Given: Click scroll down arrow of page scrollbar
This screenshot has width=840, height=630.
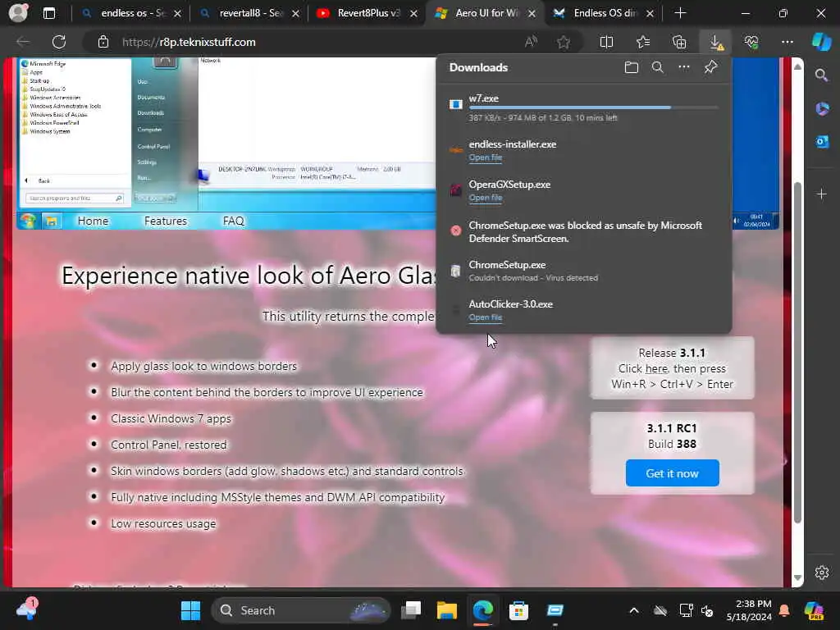Looking at the screenshot, I should [797, 578].
